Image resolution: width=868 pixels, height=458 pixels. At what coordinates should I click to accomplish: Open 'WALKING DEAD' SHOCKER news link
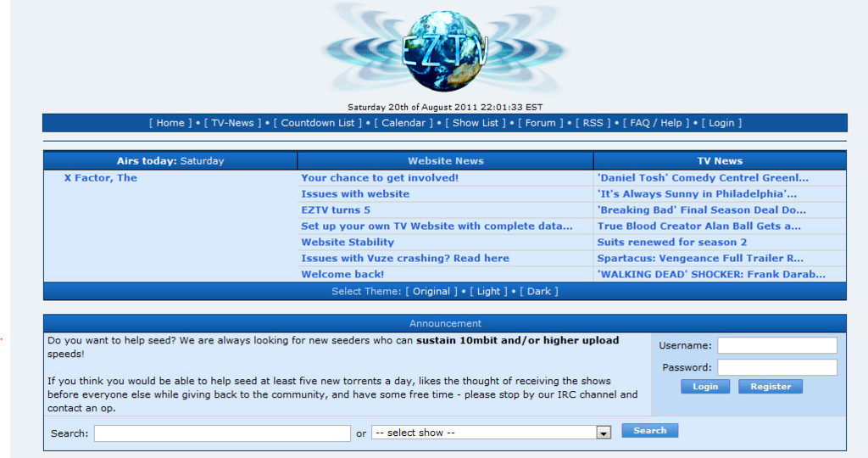coord(711,274)
